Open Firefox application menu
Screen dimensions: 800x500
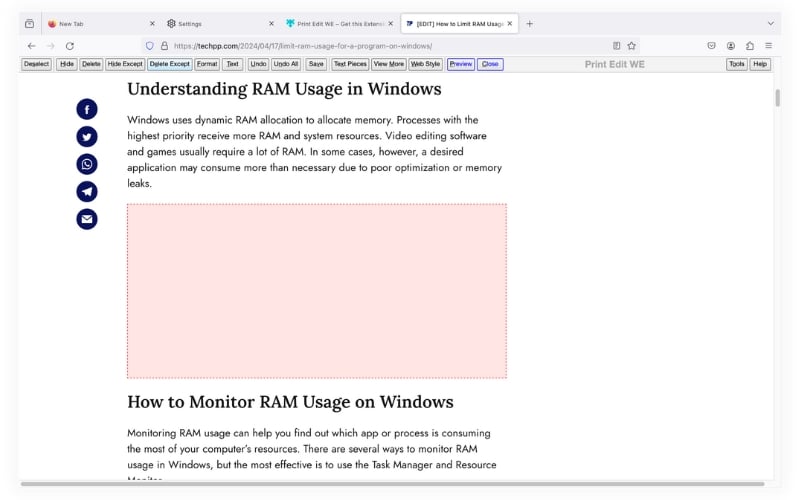coord(768,46)
